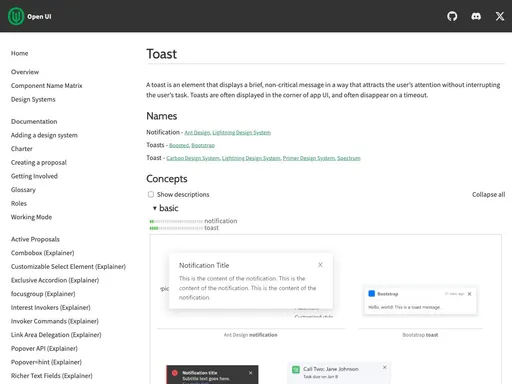Screen dimensions: 512x384
Task: Open the X social icon
Action: coord(500,16)
